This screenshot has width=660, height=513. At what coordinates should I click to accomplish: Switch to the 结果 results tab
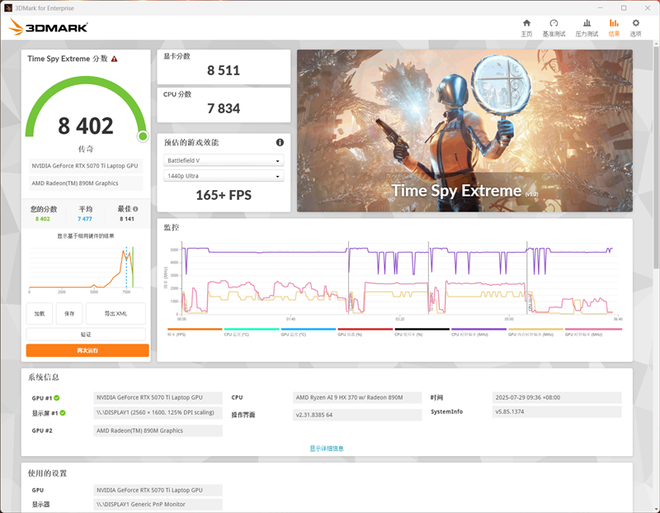click(x=614, y=27)
